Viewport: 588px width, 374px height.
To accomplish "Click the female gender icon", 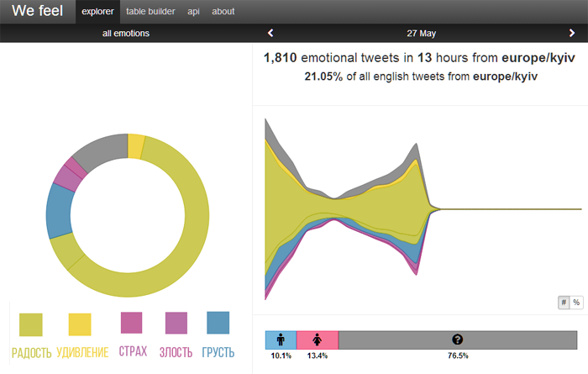I will tap(317, 340).
